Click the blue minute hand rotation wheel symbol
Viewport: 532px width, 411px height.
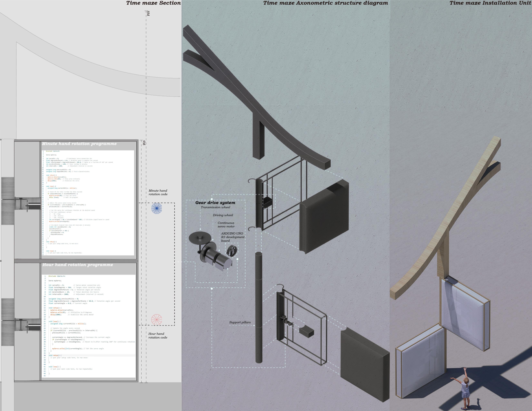[x=157, y=208]
